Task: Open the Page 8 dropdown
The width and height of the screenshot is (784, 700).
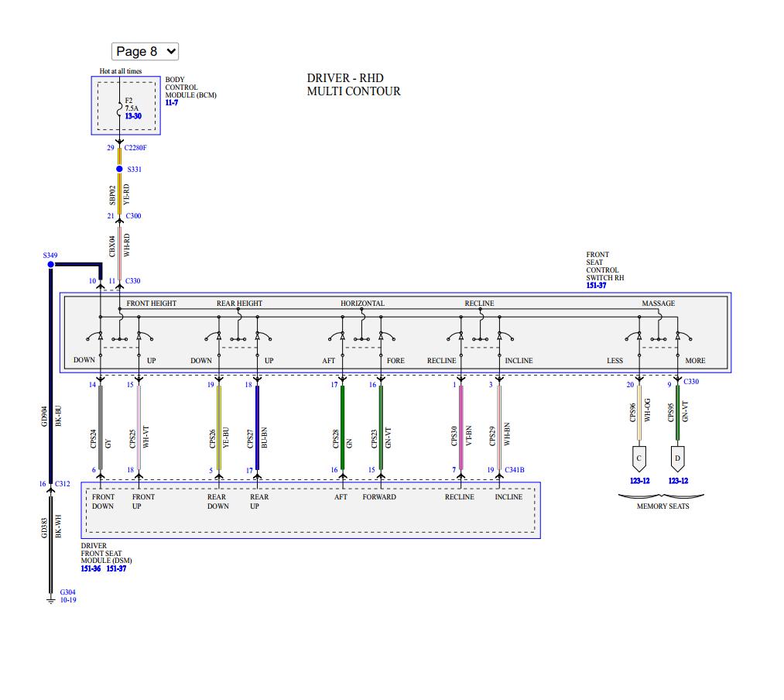Action: 145,51
